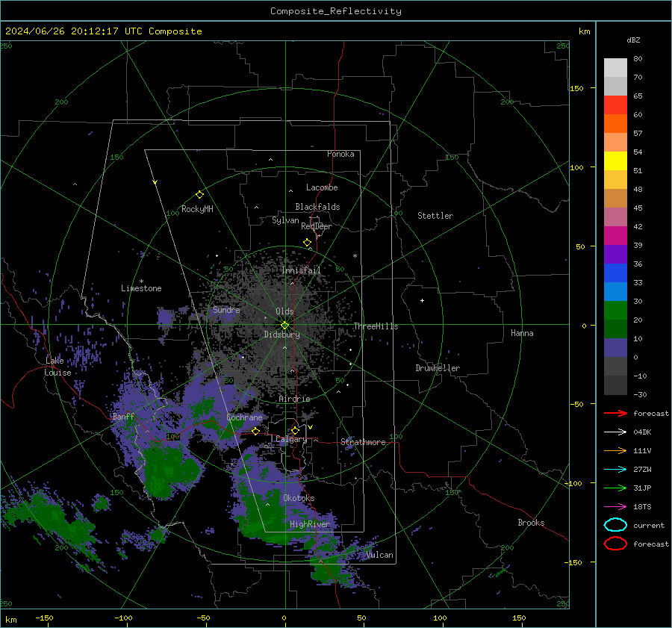This screenshot has width=672, height=628.
Task: Select the Blackfalds label on map
Action: click(317, 207)
